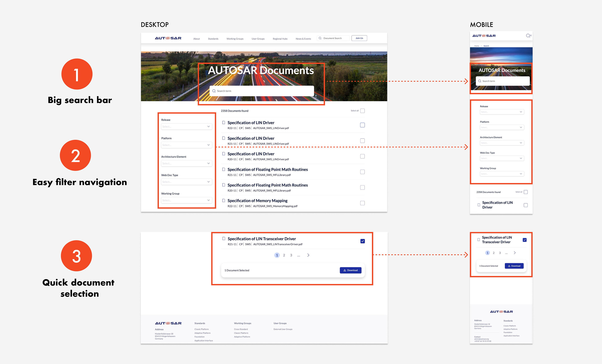602x364 pixels.
Task: Open the mobile search menu icon
Action: point(529,36)
